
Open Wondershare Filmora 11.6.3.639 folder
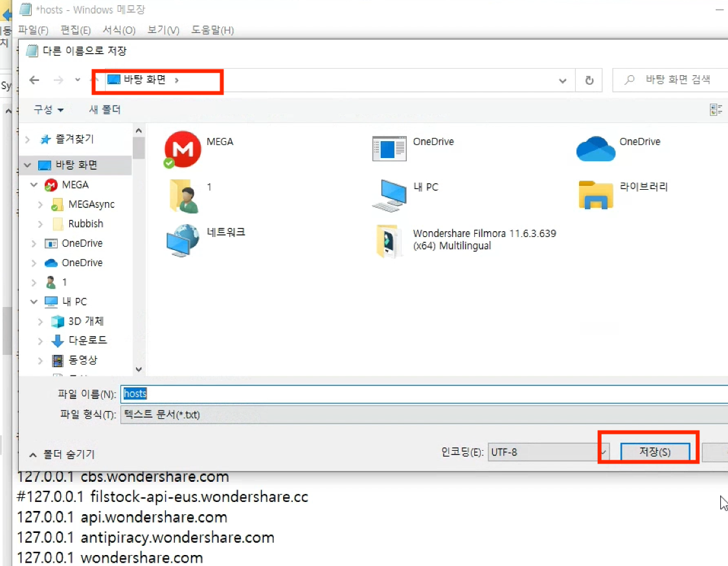pos(389,240)
